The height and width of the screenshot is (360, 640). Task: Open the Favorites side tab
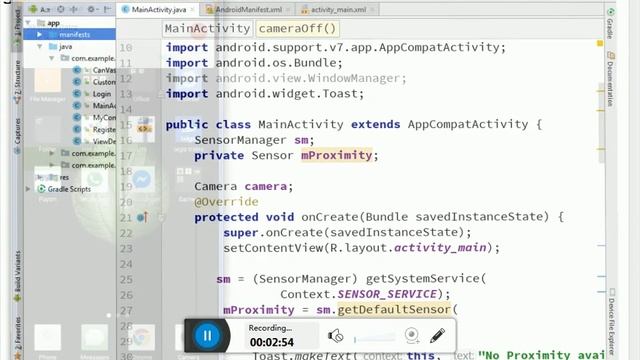point(17,337)
